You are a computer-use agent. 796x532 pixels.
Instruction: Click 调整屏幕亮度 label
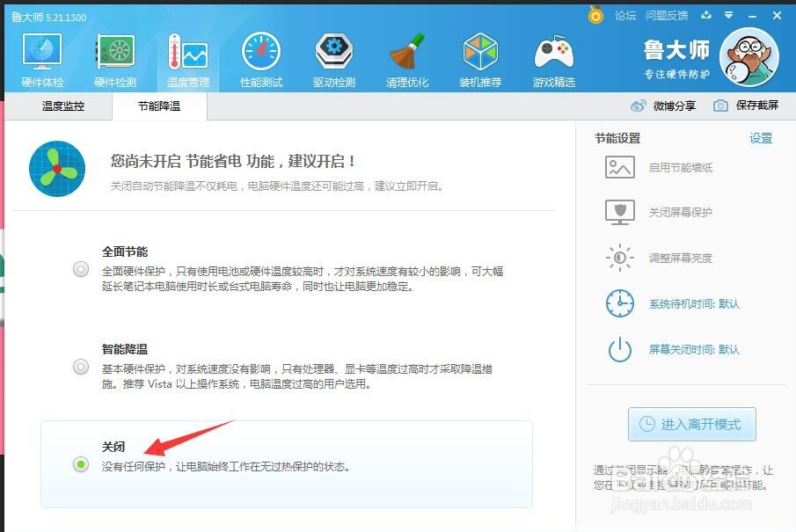pyautogui.click(x=680, y=258)
